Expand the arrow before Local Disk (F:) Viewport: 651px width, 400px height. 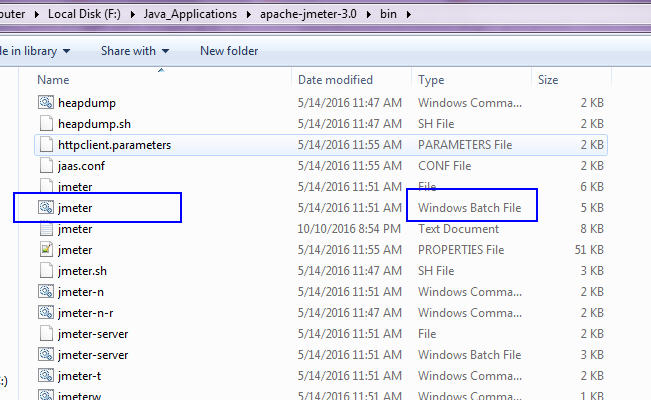(x=37, y=14)
